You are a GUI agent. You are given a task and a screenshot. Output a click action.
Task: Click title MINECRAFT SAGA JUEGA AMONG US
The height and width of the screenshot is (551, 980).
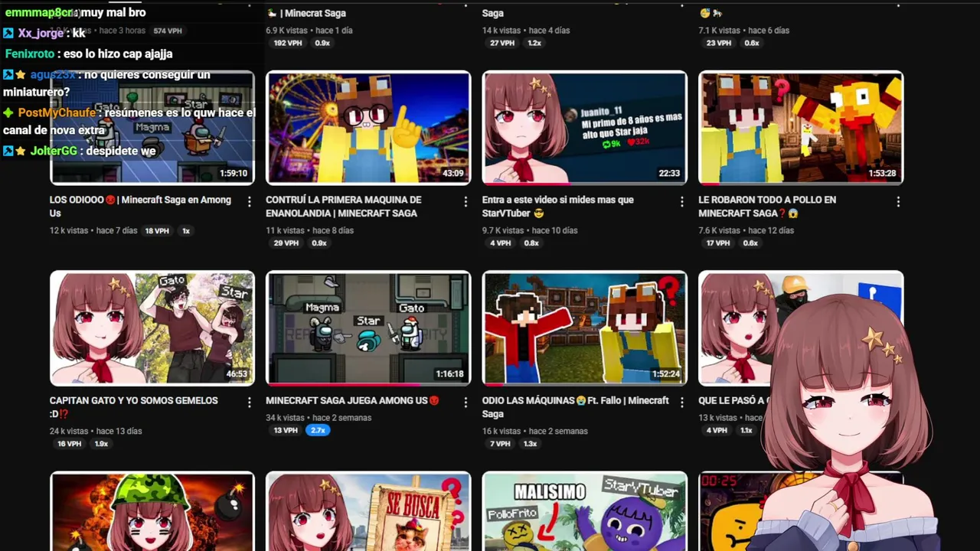point(352,400)
